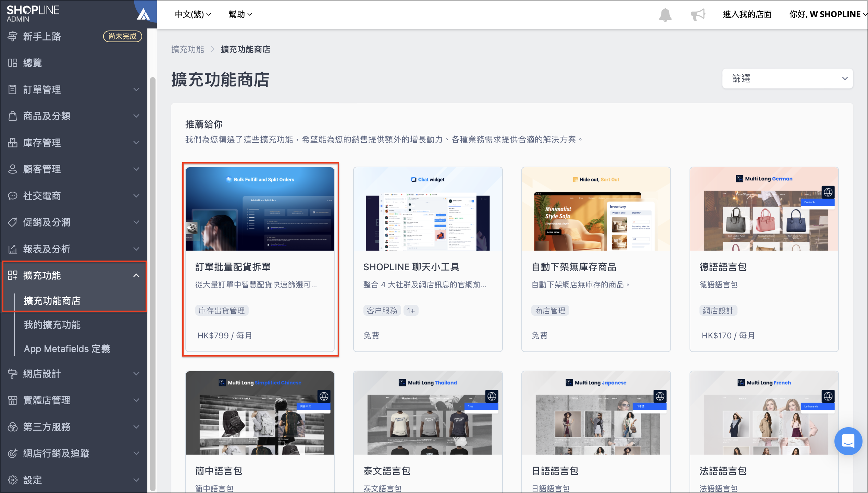Viewport: 868px width, 493px height.
Task: Expand the 報表及分析 chevron
Action: pos(136,249)
